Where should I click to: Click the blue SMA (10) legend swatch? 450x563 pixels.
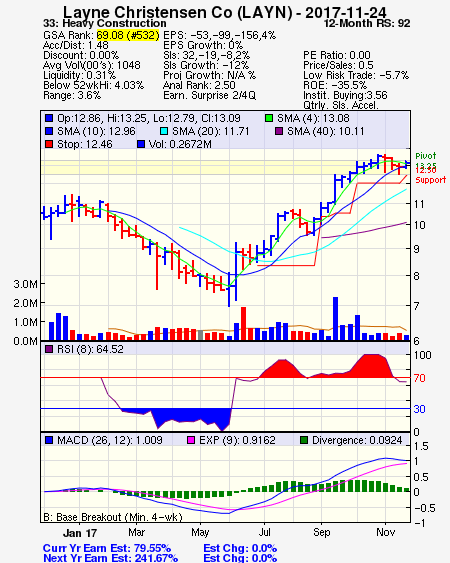click(x=49, y=131)
